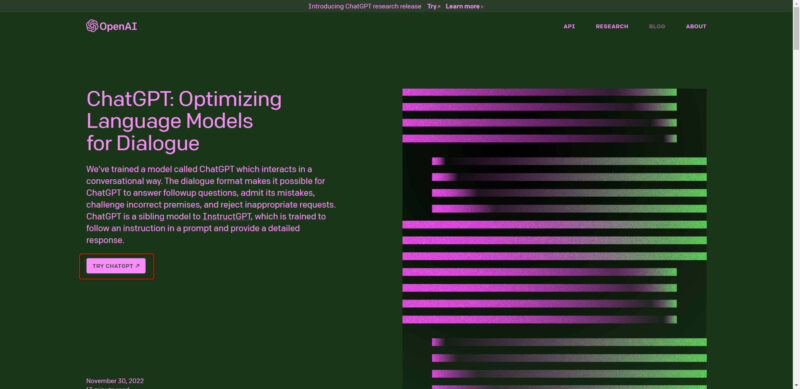Viewport: 800px width, 389px height.
Task: Open the About menu item
Action: [696, 27]
